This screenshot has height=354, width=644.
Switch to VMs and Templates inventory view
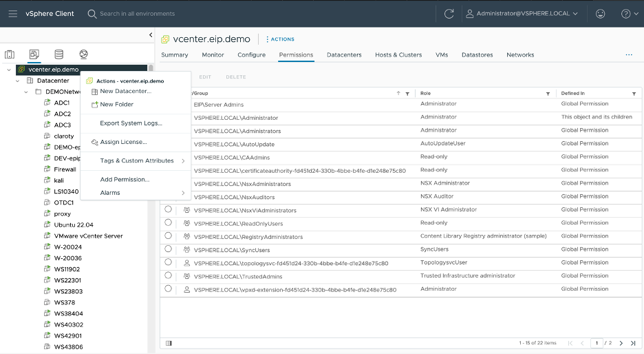pos(34,54)
